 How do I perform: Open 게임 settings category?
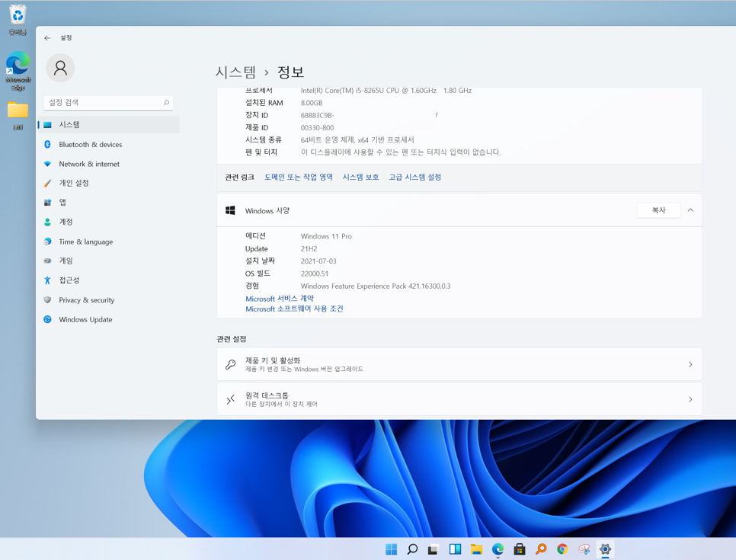(x=108, y=261)
